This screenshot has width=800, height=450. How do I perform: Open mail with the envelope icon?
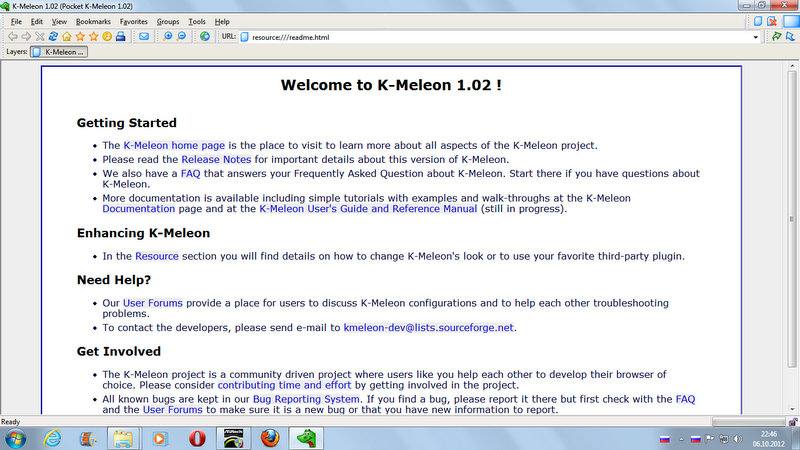pyautogui.click(x=144, y=37)
